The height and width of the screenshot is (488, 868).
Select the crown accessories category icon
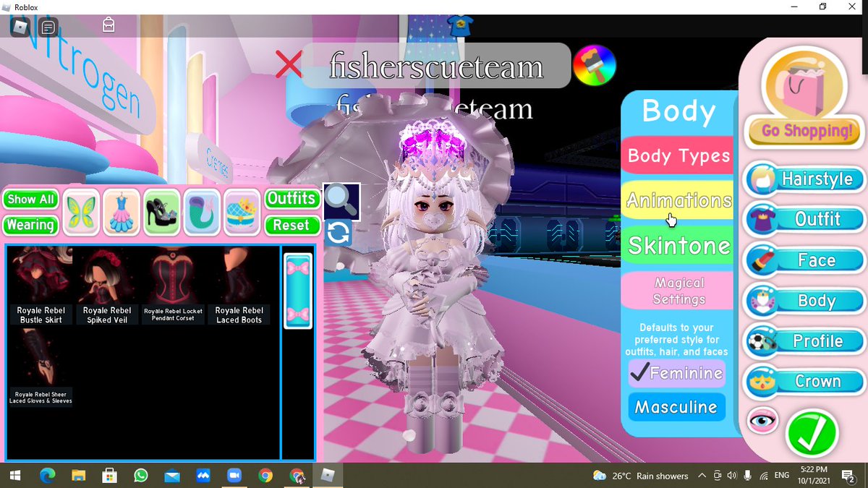coord(242,212)
